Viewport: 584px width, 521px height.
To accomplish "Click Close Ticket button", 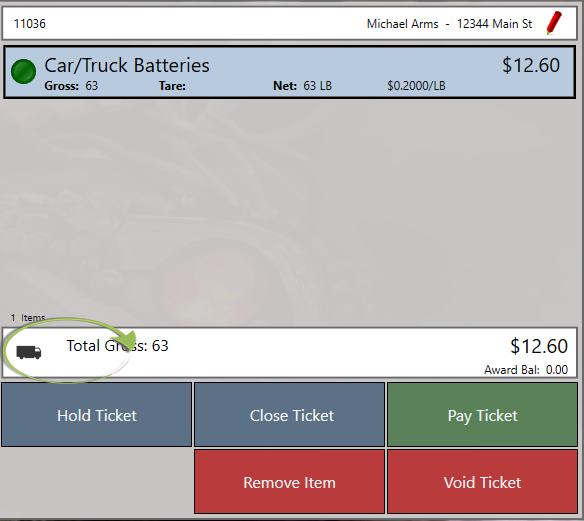I will [x=289, y=414].
